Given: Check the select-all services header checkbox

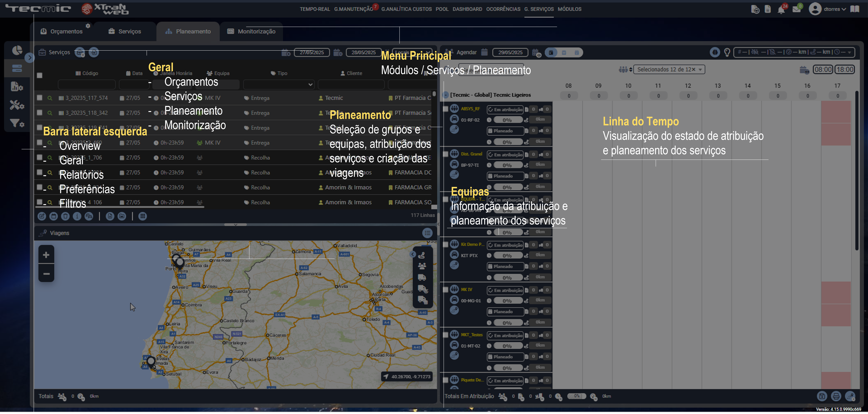Looking at the screenshot, I should (40, 75).
